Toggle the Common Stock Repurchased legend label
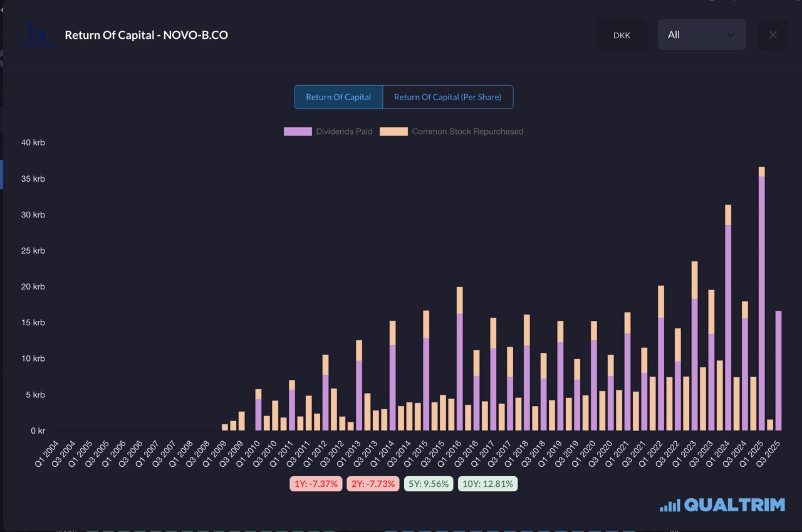The image size is (802, 532). click(x=467, y=132)
